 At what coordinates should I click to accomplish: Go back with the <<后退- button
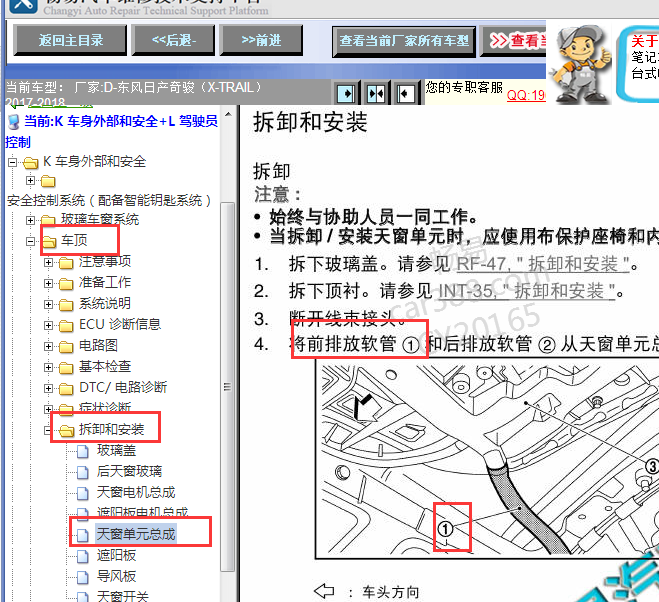click(x=173, y=40)
